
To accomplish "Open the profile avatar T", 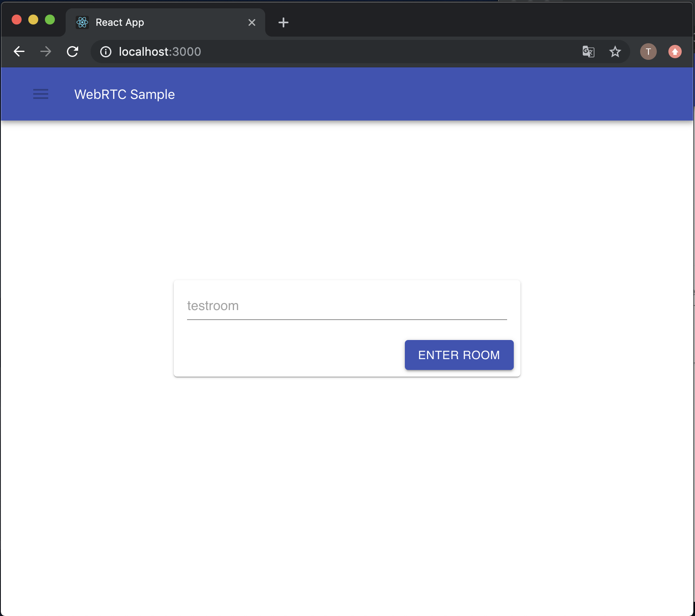I will click(648, 52).
